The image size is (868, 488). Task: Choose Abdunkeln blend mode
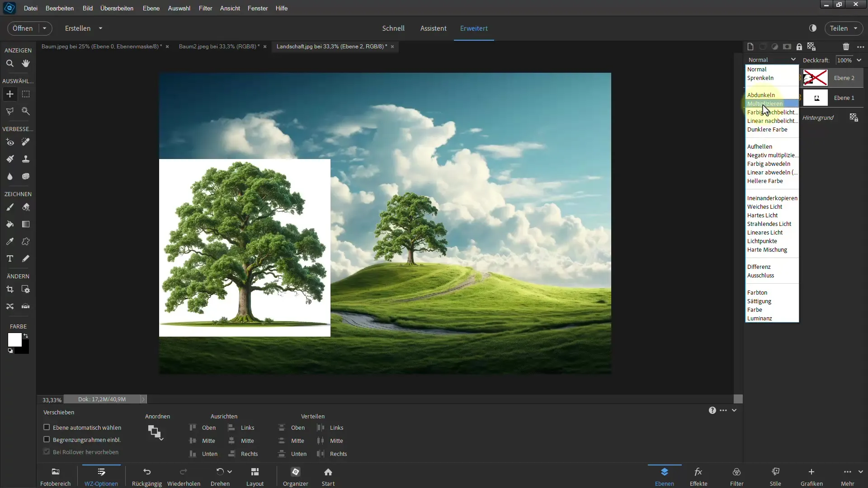772,95
